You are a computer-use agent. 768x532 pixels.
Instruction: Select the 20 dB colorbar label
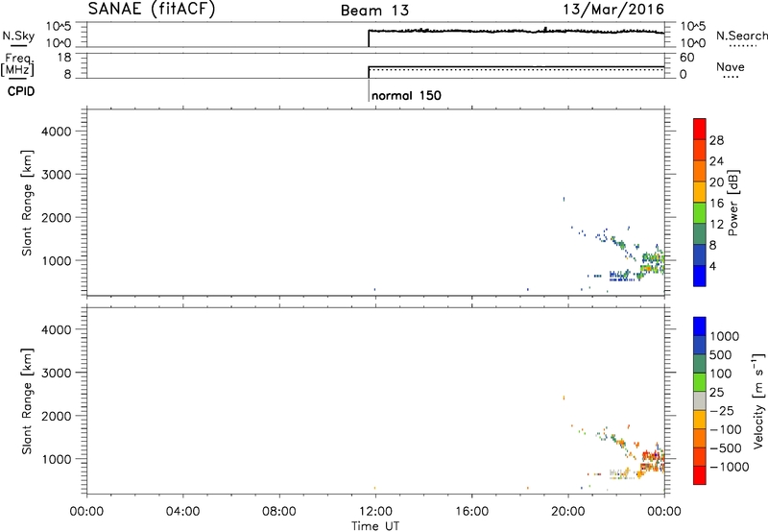[x=716, y=182]
